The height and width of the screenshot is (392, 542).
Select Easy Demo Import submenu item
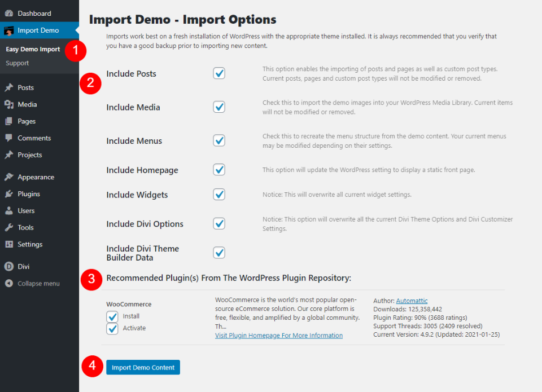click(x=33, y=50)
